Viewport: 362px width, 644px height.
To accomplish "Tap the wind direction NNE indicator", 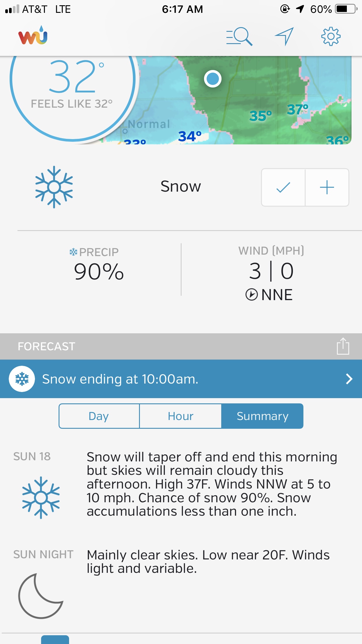I will tap(269, 295).
